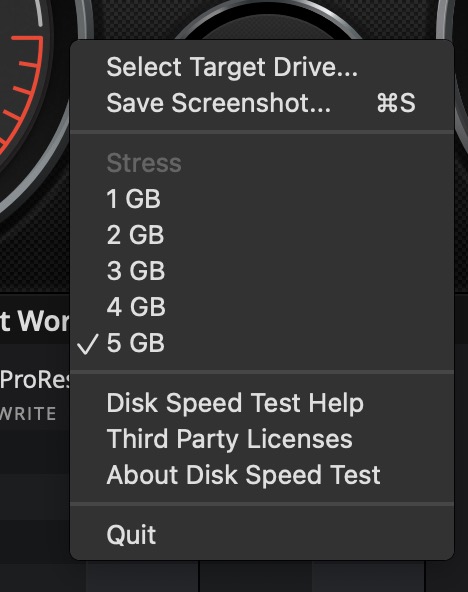
Task: Click the ProRes format label
Action: pos(35,379)
